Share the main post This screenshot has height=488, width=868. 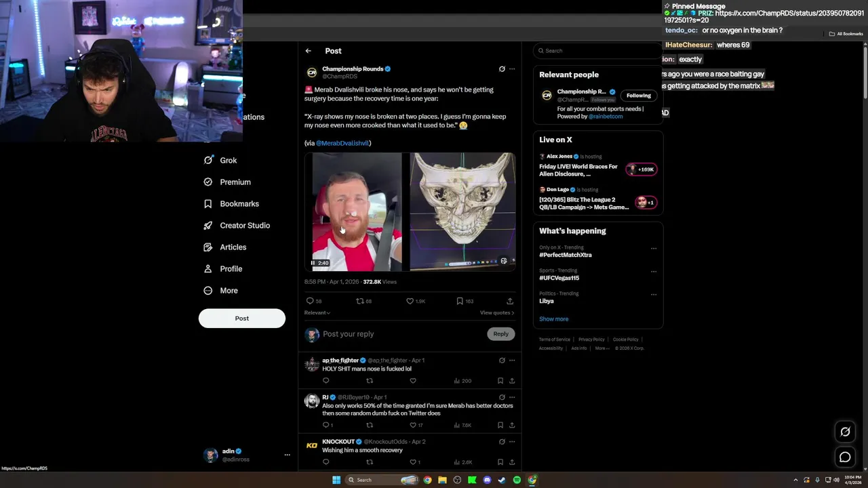click(x=510, y=301)
